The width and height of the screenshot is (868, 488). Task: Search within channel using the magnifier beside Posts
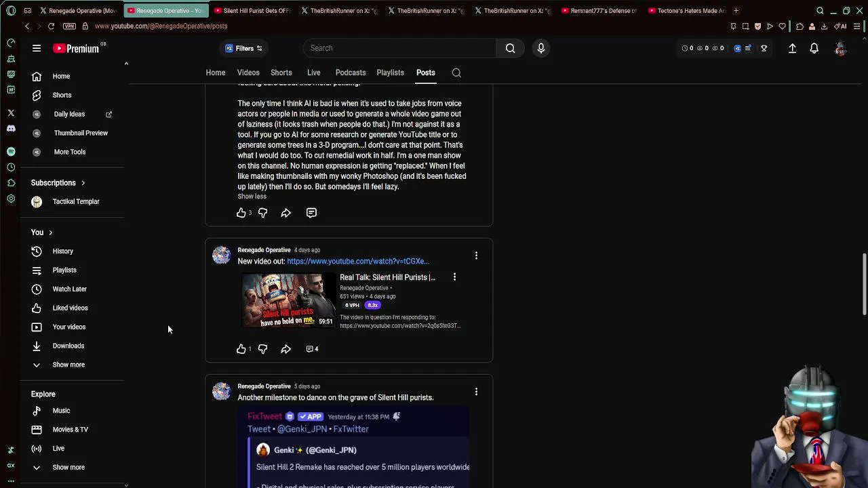(x=456, y=73)
